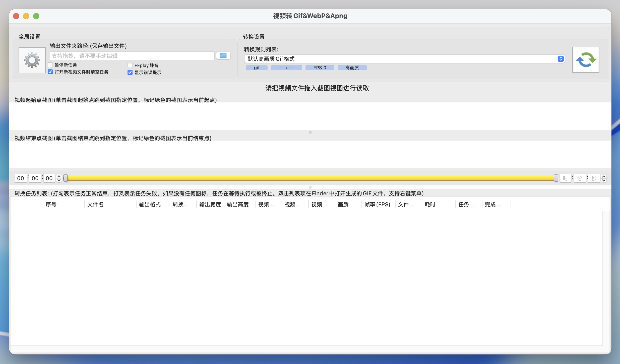Toggle FFplay 静音 checkbox

tap(130, 66)
